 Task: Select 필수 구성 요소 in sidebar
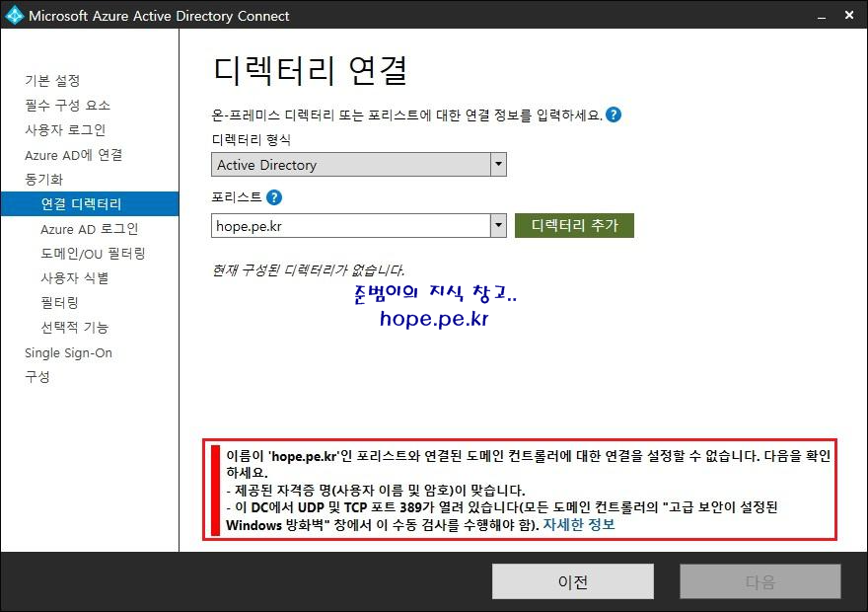point(67,105)
